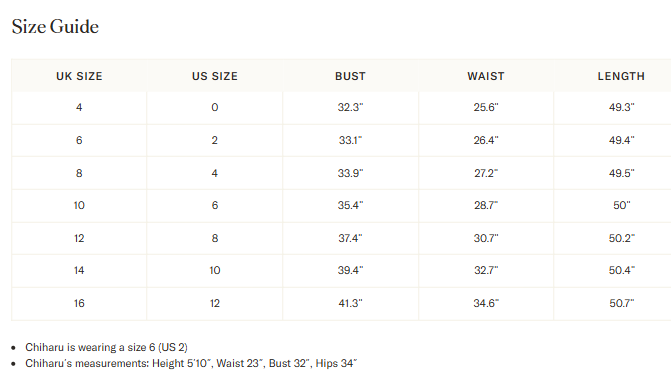
Task: Click the BUST column header
Action: pos(350,76)
